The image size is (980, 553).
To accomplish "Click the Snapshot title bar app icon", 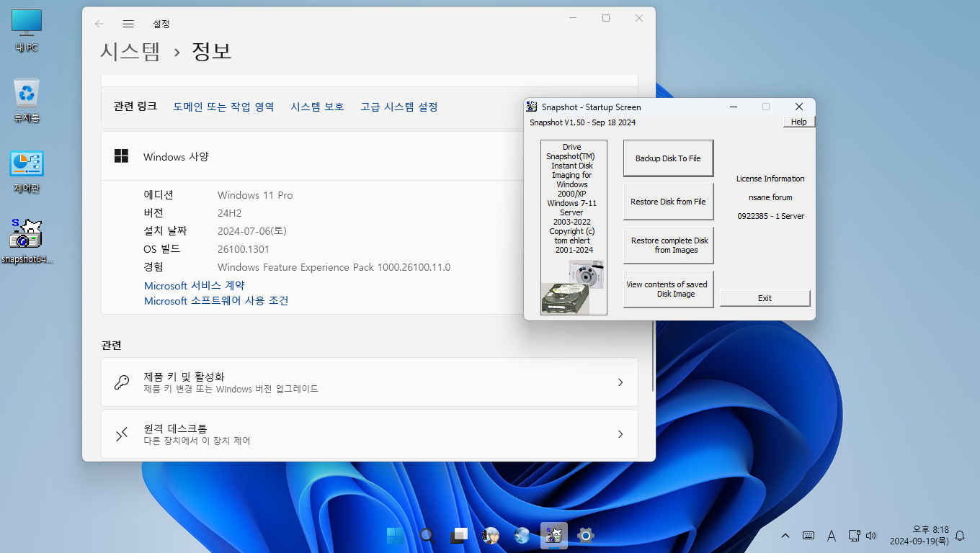I will tap(532, 107).
